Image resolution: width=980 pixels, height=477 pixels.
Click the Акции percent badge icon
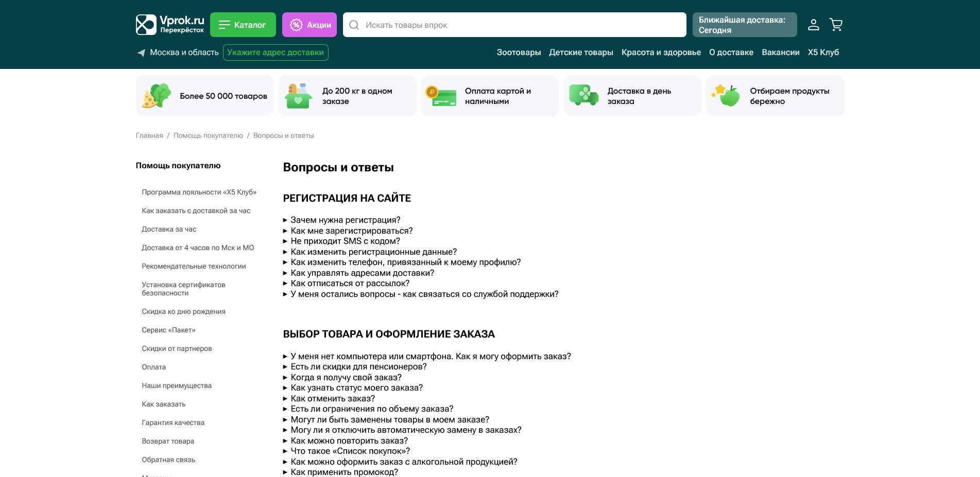tap(296, 24)
